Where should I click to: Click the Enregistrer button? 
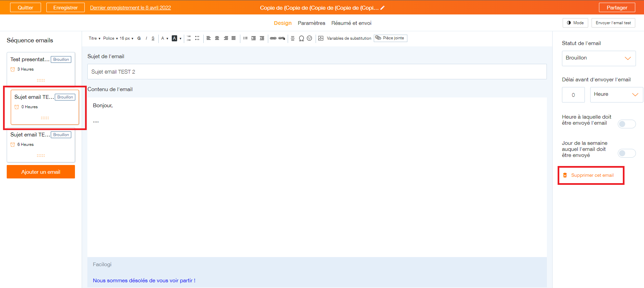pos(66,8)
